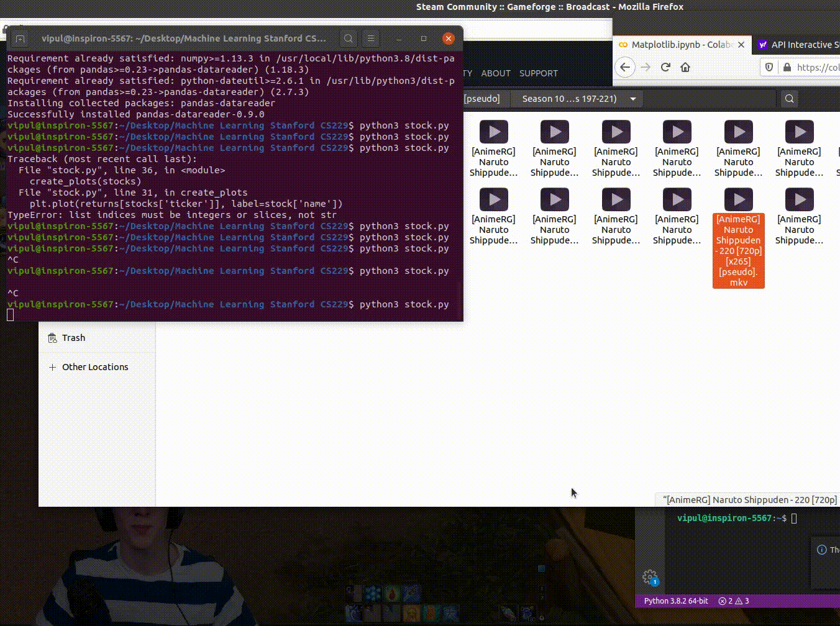Image resolution: width=840 pixels, height=626 pixels.
Task: Close the terminal window
Action: click(448, 39)
